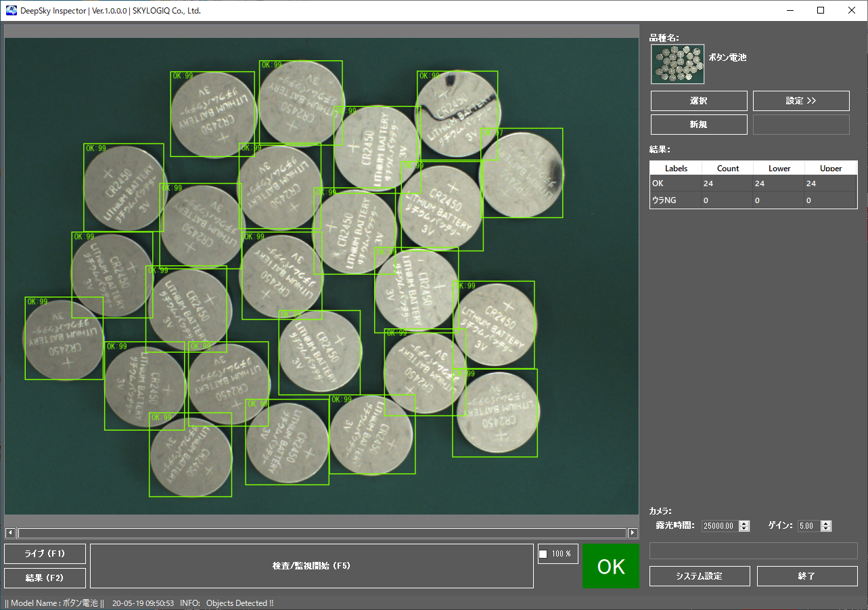868x610 pixels.
Task: Select the Lower value of the OK row
Action: tap(779, 183)
